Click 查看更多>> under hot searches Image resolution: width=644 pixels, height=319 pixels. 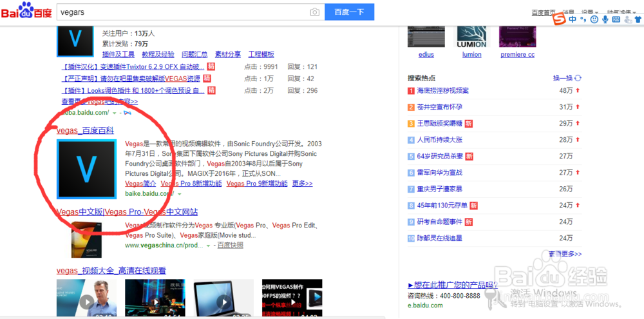click(x=565, y=254)
